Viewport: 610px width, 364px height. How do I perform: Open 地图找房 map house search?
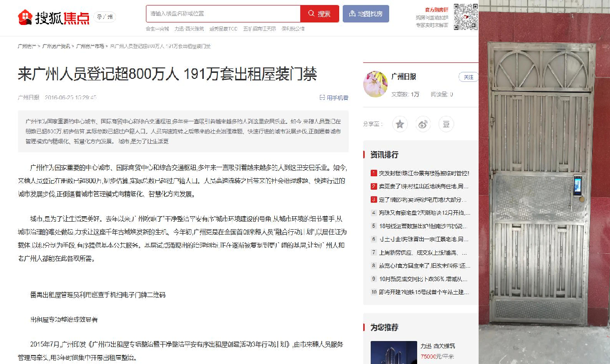[x=366, y=14]
